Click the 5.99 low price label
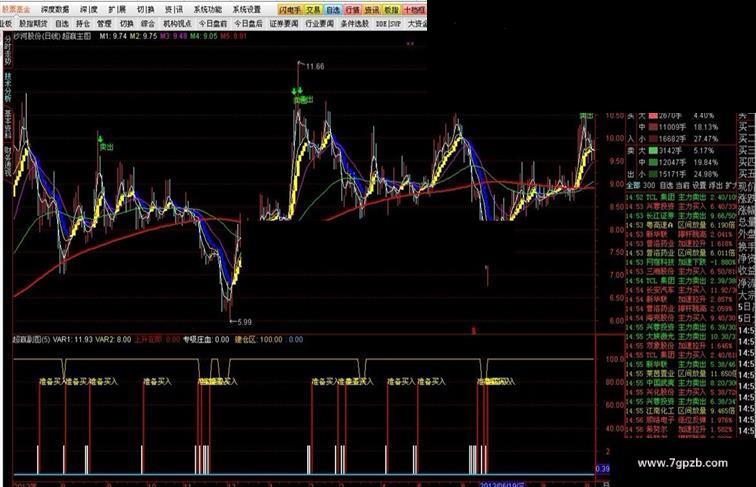 [244, 322]
